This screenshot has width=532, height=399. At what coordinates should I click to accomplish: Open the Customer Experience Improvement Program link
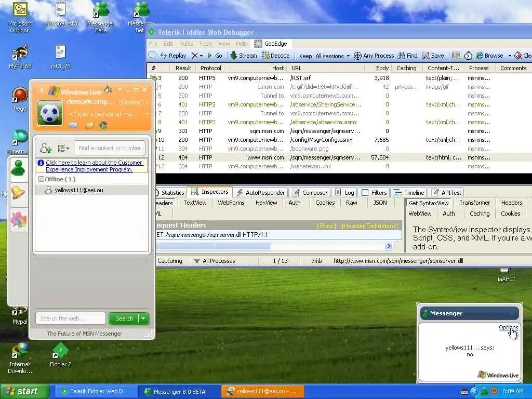pos(95,166)
